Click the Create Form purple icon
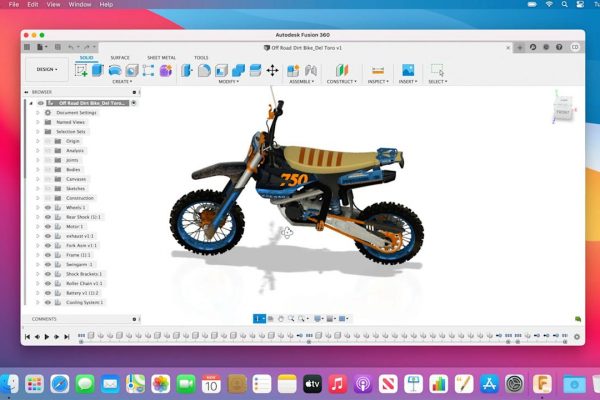This screenshot has width=600, height=400. [x=166, y=70]
